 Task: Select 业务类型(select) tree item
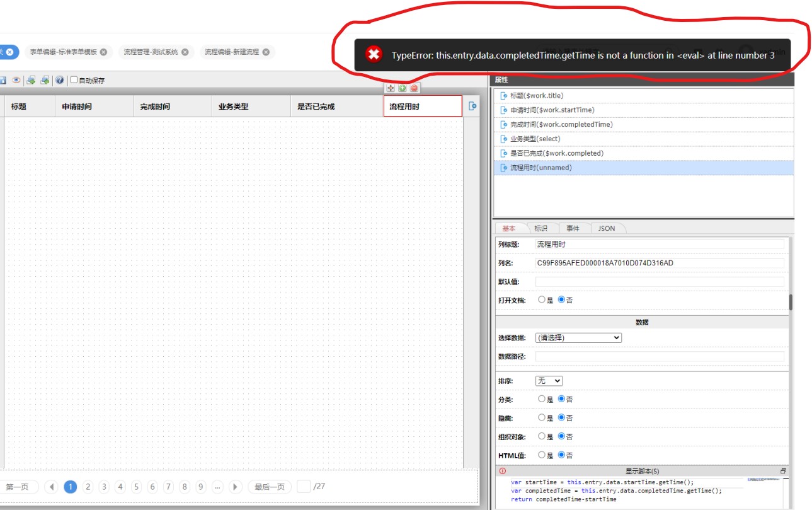click(x=643, y=139)
